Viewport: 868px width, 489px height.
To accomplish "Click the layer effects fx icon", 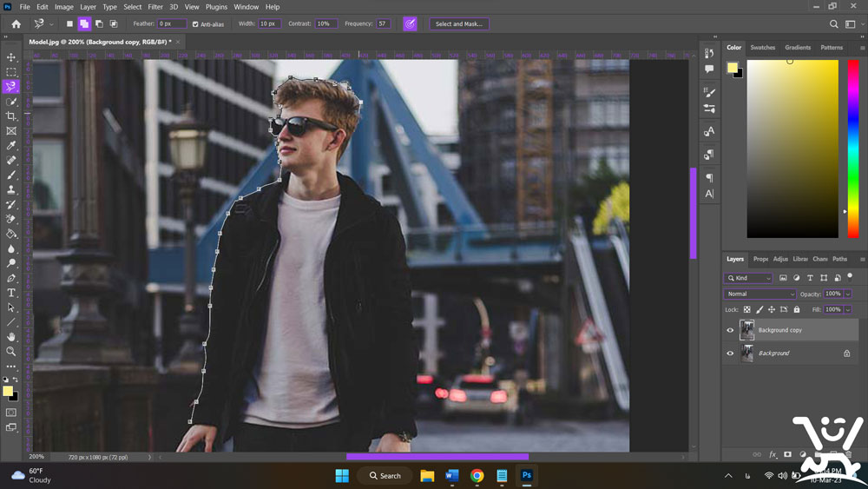I will (x=773, y=454).
